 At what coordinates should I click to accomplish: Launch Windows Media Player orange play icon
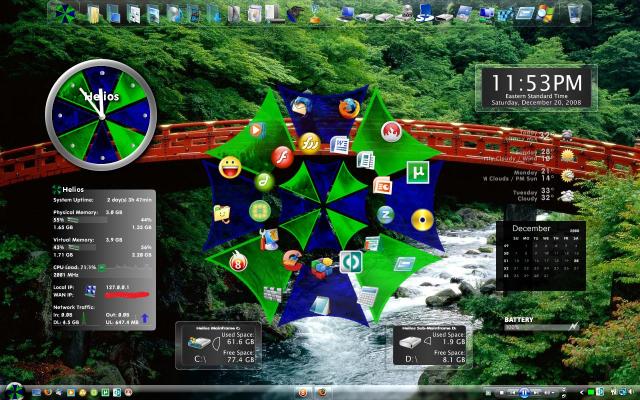pyautogui.click(x=256, y=131)
